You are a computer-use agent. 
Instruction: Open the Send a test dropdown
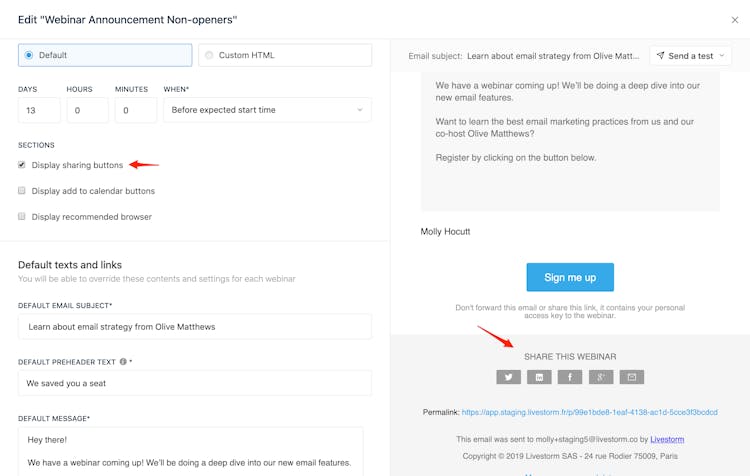click(690, 56)
